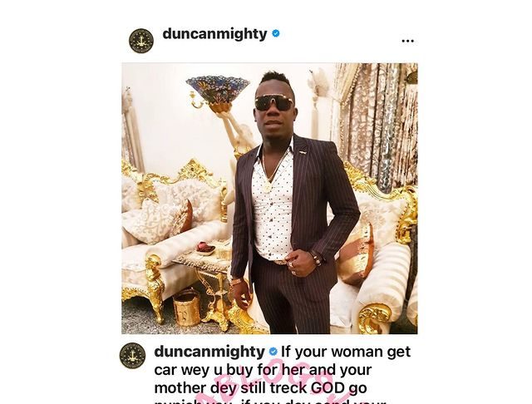Click the gold wristwatch on man's wrist

pos(237,281)
